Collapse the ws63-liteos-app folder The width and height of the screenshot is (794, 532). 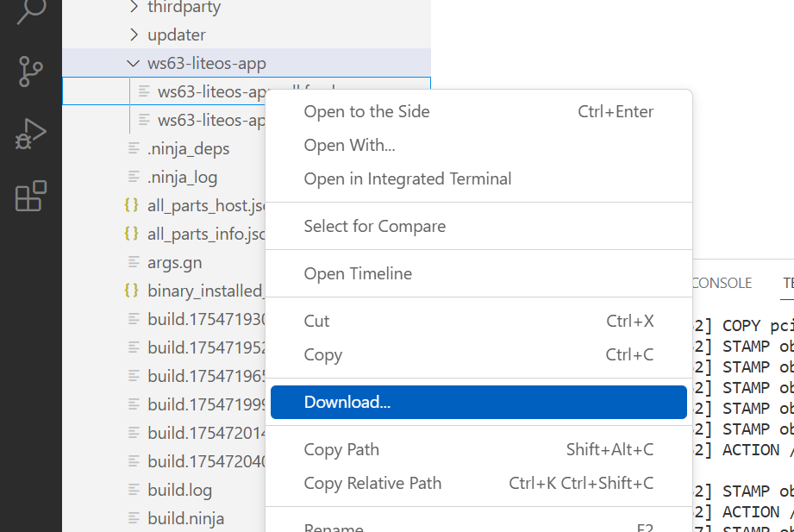click(134, 63)
